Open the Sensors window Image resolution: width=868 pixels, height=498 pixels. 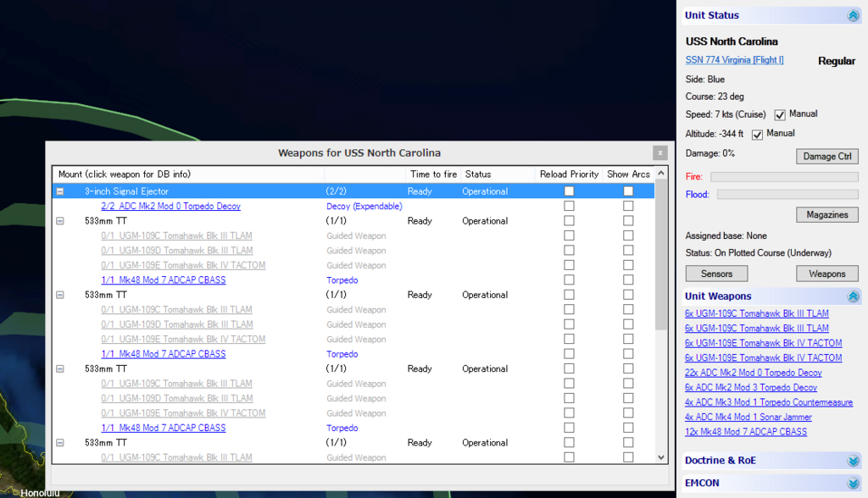coord(716,274)
